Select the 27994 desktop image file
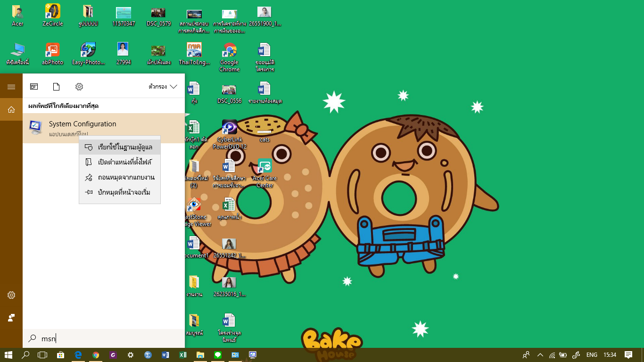The width and height of the screenshot is (644, 362). pos(124,54)
